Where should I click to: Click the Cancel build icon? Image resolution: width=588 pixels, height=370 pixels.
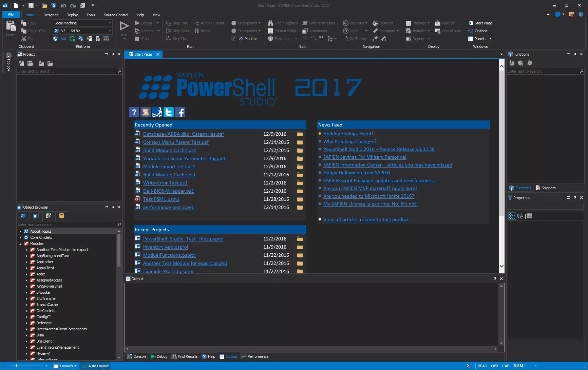(438, 31)
